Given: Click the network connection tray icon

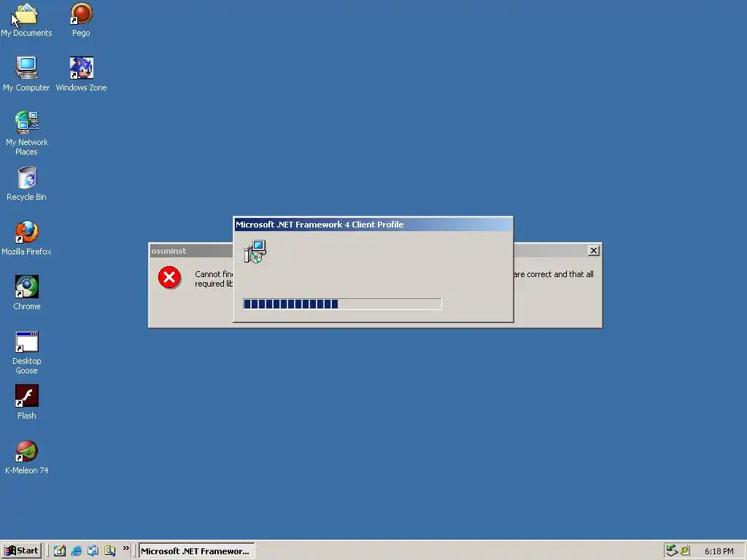Looking at the screenshot, I should pos(671,551).
